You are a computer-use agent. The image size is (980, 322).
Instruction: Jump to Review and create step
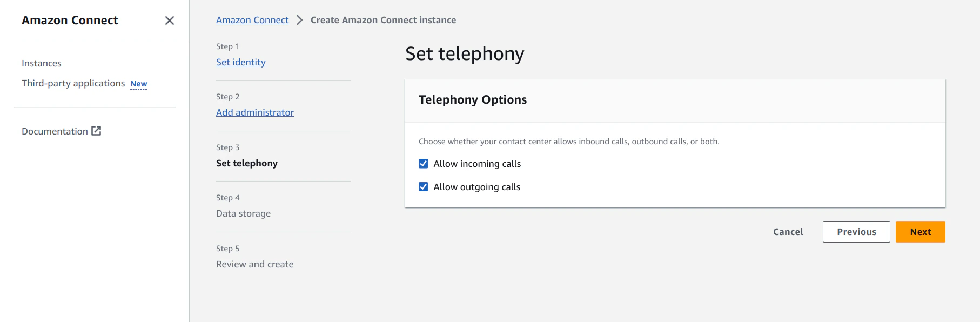tap(254, 264)
